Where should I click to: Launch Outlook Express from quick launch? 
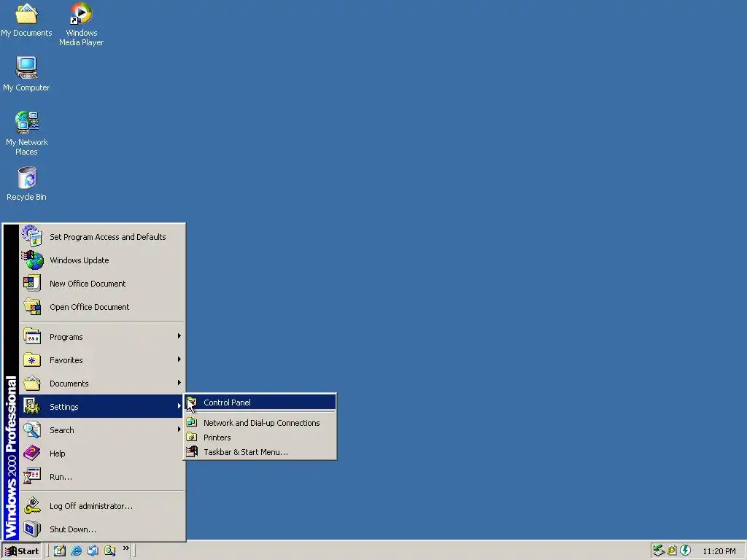click(93, 551)
